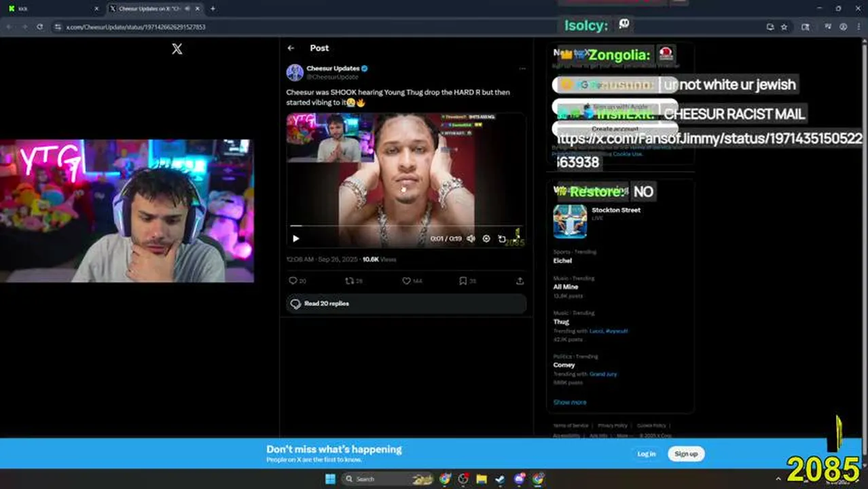Open a new browser tab

pos(213,9)
